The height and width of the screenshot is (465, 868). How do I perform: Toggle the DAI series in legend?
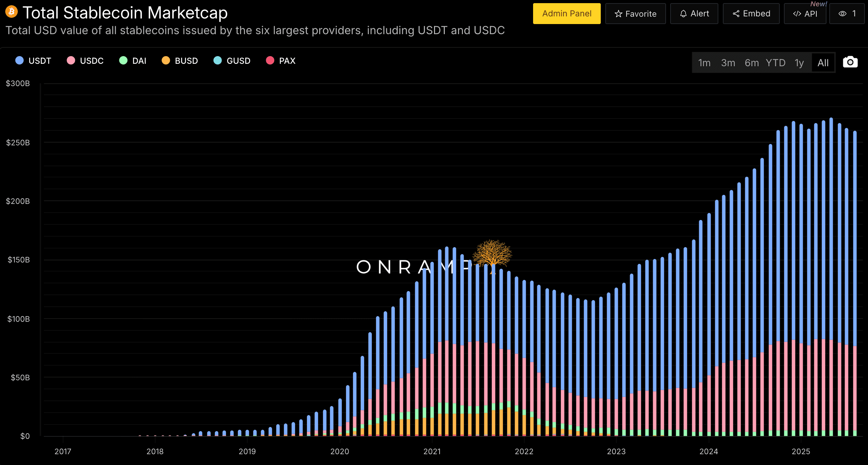pyautogui.click(x=133, y=61)
